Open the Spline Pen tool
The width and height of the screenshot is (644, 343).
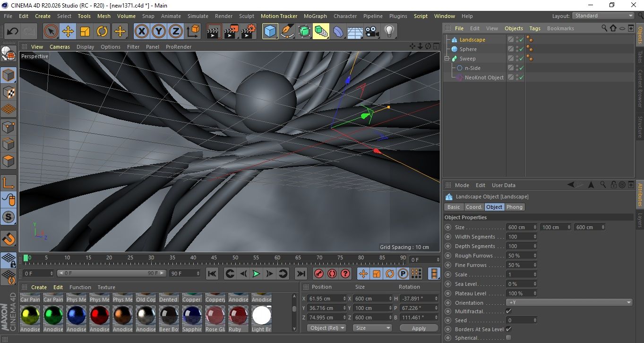287,32
